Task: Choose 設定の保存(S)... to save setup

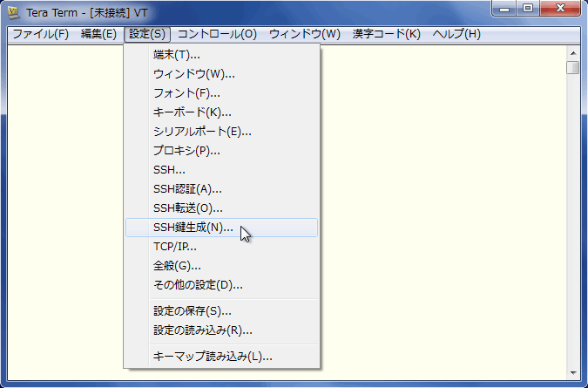Action: (x=221, y=311)
